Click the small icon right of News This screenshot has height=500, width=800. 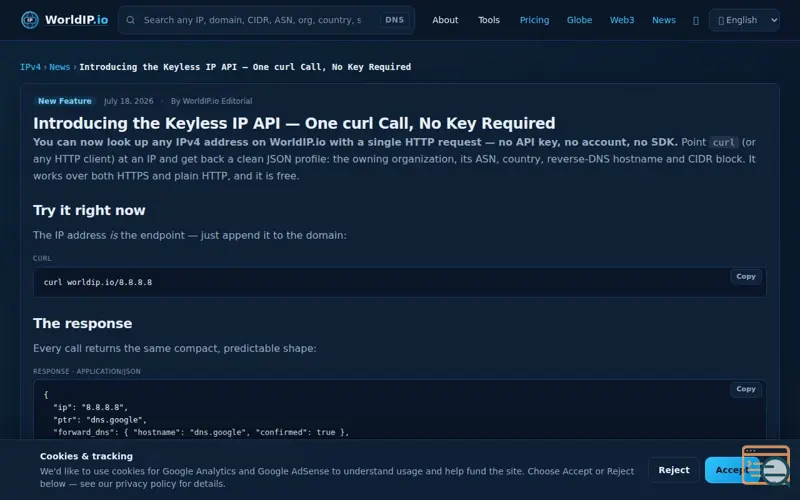[x=695, y=20]
